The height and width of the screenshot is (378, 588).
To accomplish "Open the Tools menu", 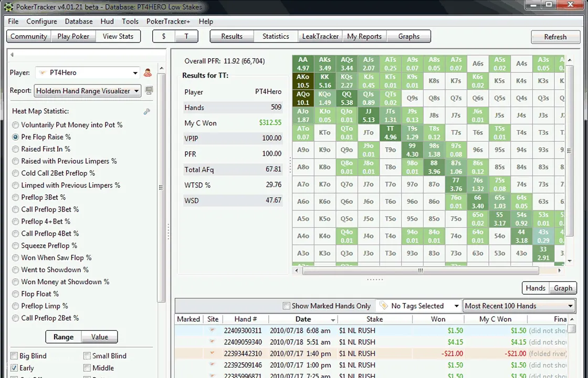I will pos(130,22).
